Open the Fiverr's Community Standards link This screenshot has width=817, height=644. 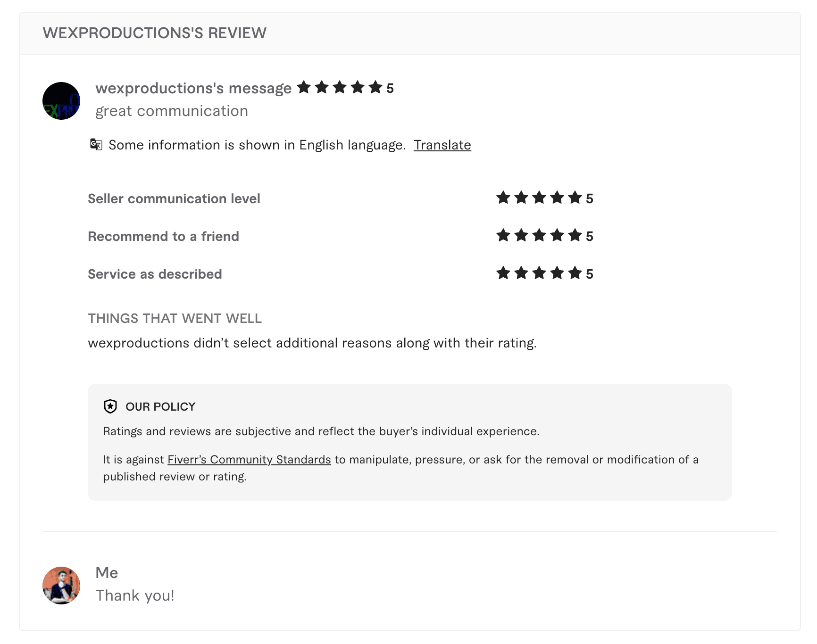249,459
